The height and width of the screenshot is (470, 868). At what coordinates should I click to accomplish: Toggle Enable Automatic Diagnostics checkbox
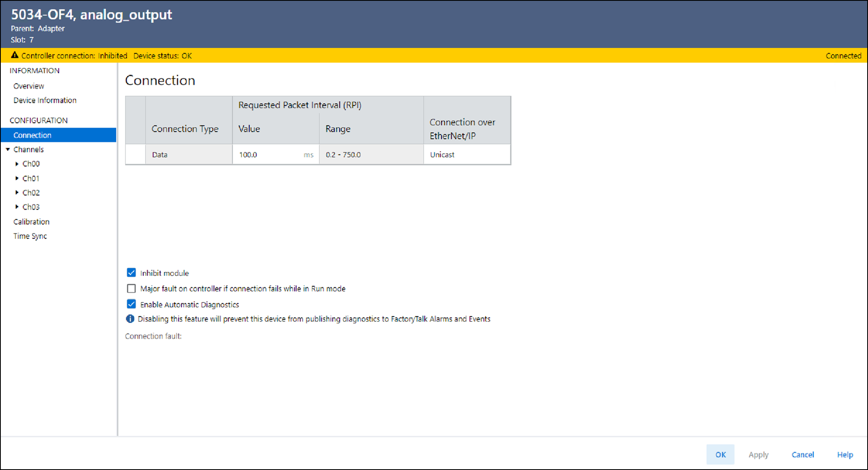(131, 304)
